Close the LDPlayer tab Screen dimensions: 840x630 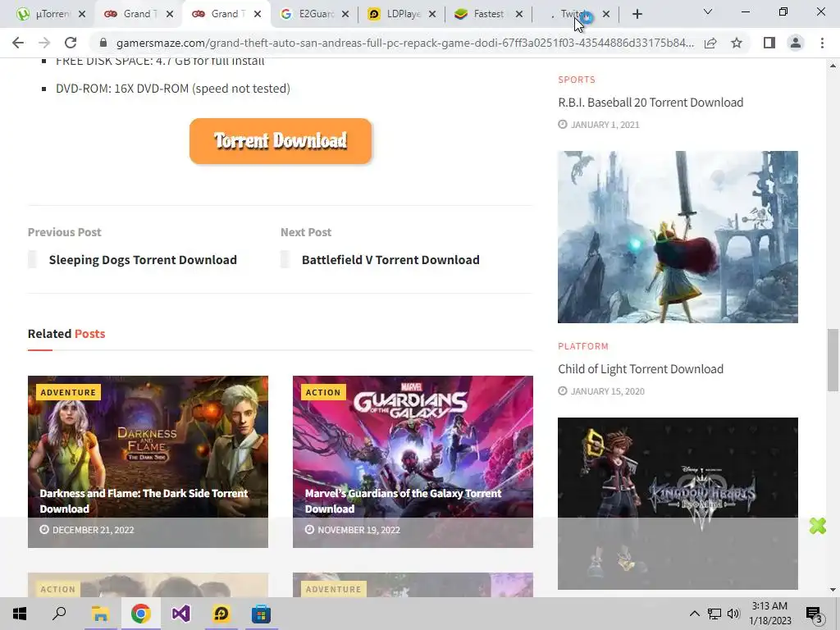(432, 15)
